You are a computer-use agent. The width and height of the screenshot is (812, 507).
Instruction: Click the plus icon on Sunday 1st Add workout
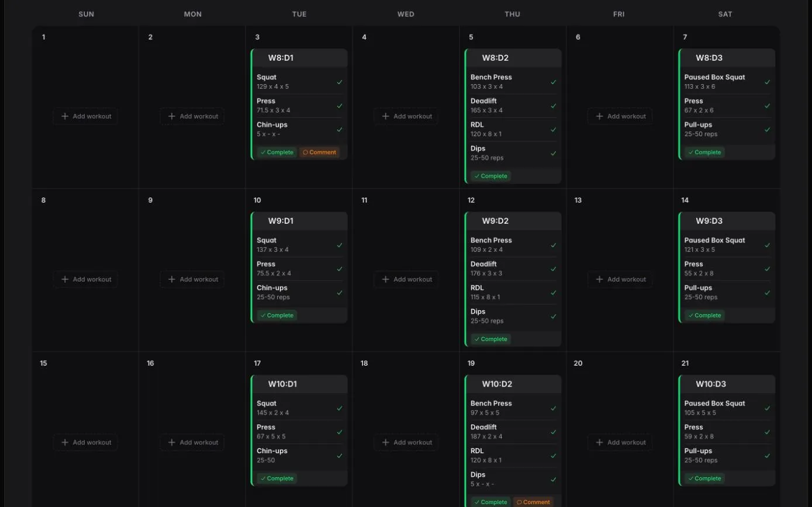[65, 116]
